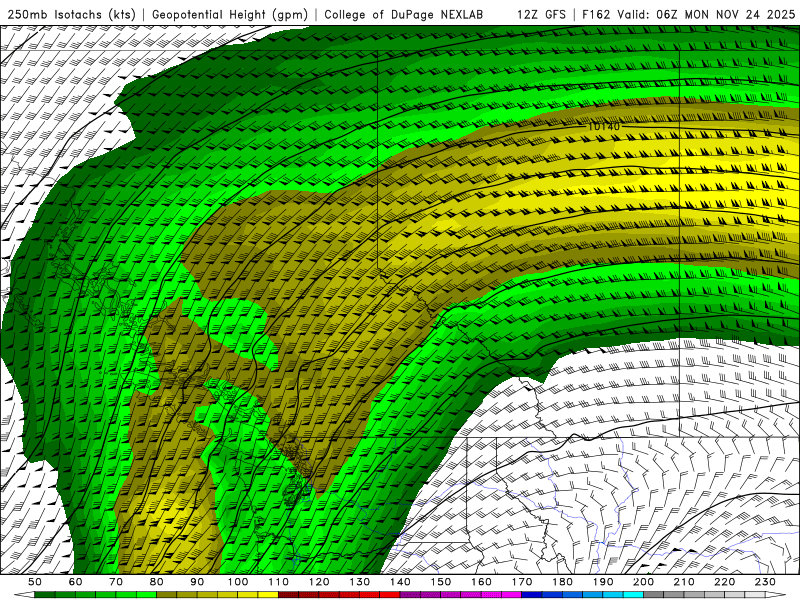The height and width of the screenshot is (600, 800).
Task: Click the '180' value on the color scale
Action: point(563,582)
